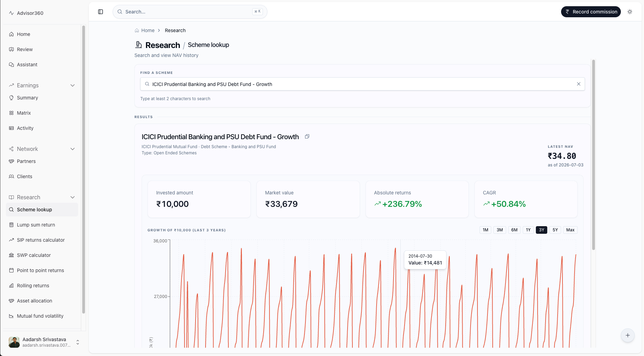The width and height of the screenshot is (644, 356).
Task: Open SWP calculator
Action: coord(42,255)
